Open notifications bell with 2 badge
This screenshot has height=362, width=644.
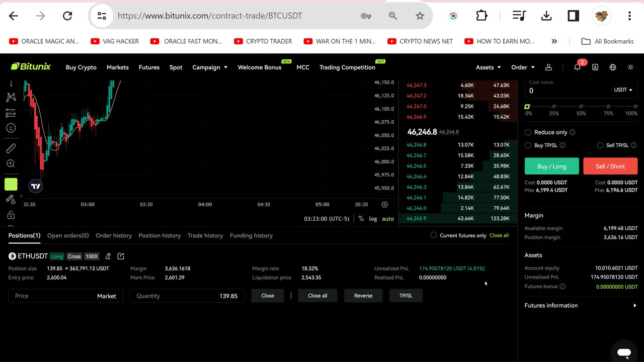click(578, 66)
